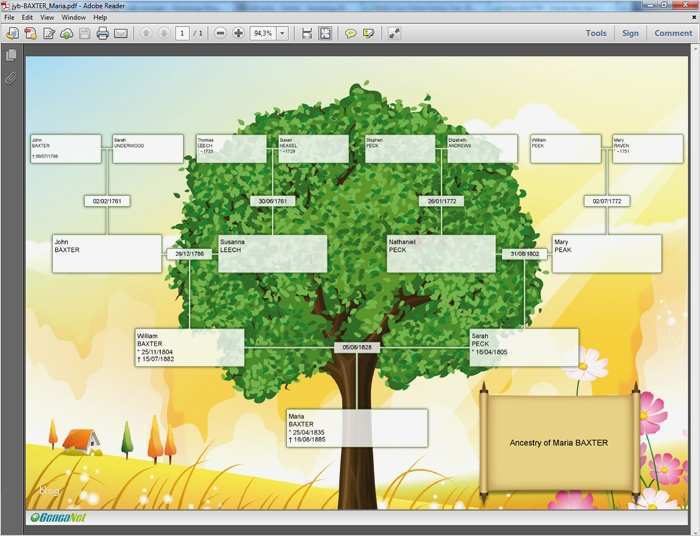The height and width of the screenshot is (536, 700).
Task: Click the 30/06/1761 marriage date label
Action: coord(272,201)
